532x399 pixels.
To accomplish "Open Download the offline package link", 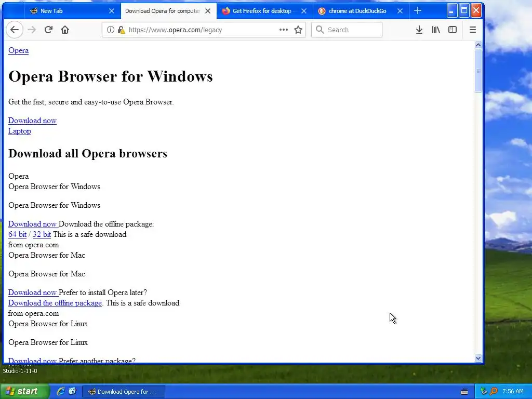I will [x=55, y=303].
